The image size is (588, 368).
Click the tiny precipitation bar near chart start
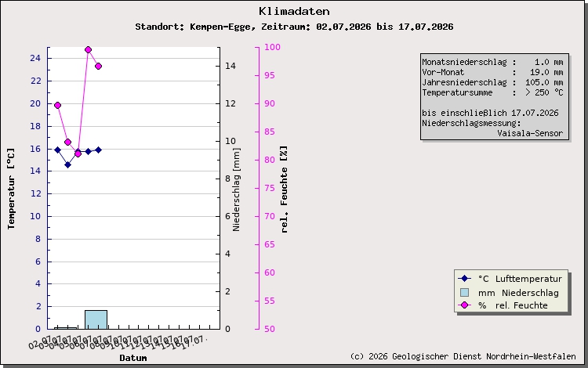click(66, 328)
